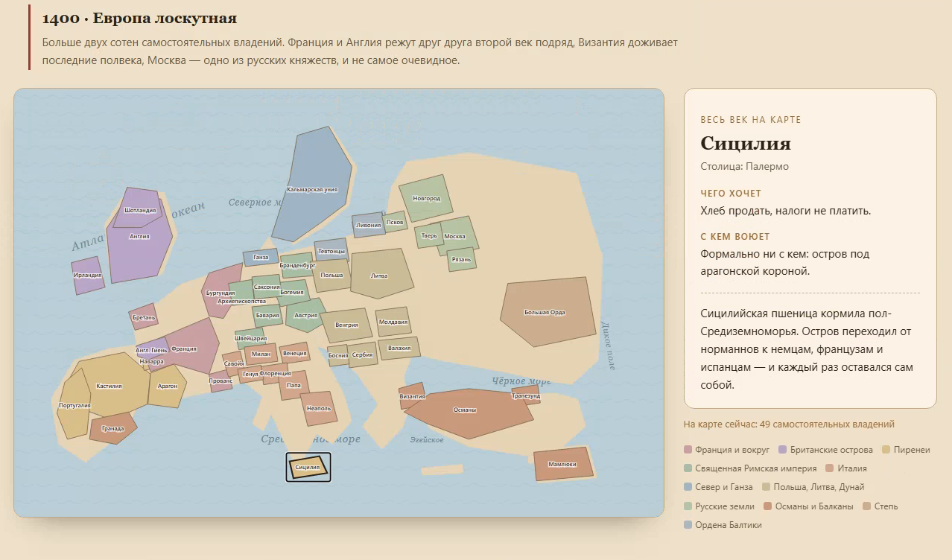Choose the Бургундия polygon
Screen dimensions: 952x560
coord(221,291)
